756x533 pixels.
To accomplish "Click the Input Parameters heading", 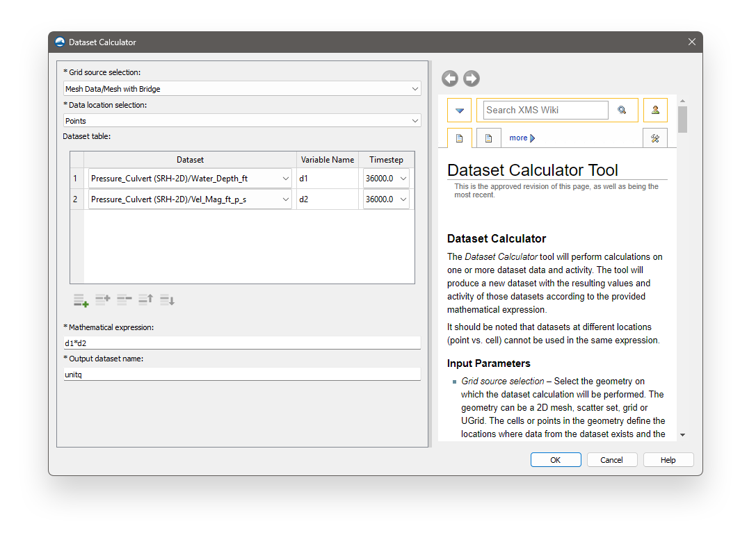I will coord(488,363).
